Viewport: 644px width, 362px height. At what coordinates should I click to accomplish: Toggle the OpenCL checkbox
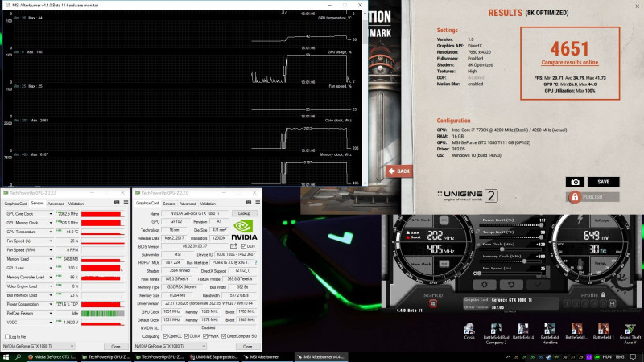(166, 336)
